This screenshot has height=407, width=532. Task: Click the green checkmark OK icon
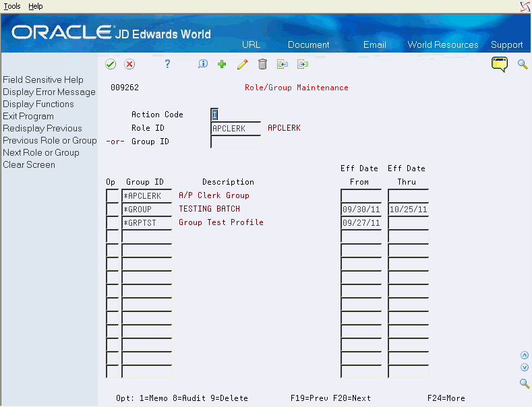[111, 64]
